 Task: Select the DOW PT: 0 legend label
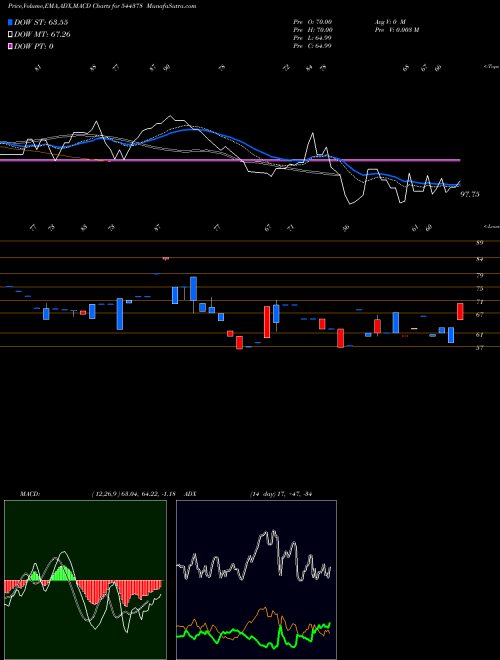(34, 46)
